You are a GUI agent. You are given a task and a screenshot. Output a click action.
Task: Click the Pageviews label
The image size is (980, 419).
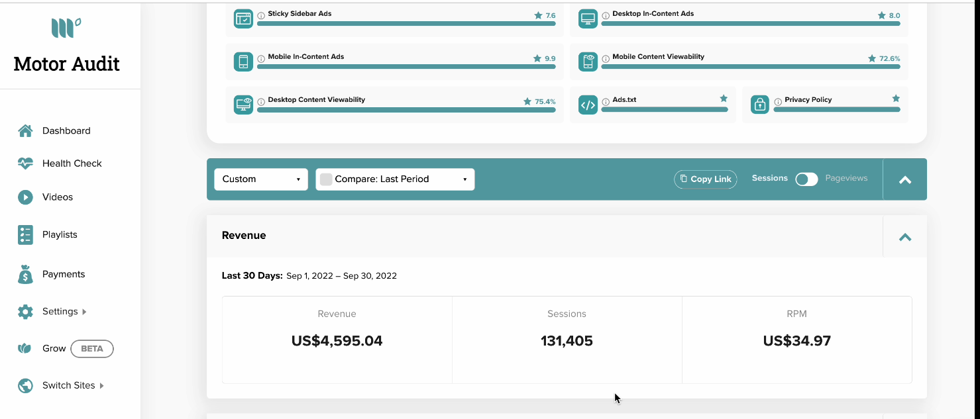[x=846, y=178]
